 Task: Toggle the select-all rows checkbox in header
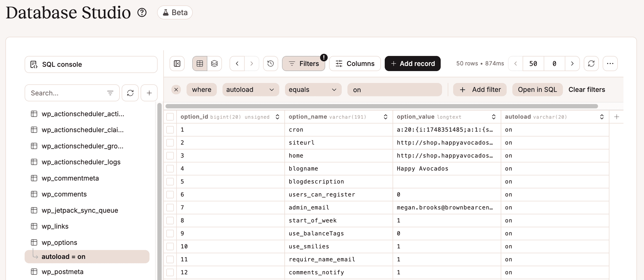point(170,117)
